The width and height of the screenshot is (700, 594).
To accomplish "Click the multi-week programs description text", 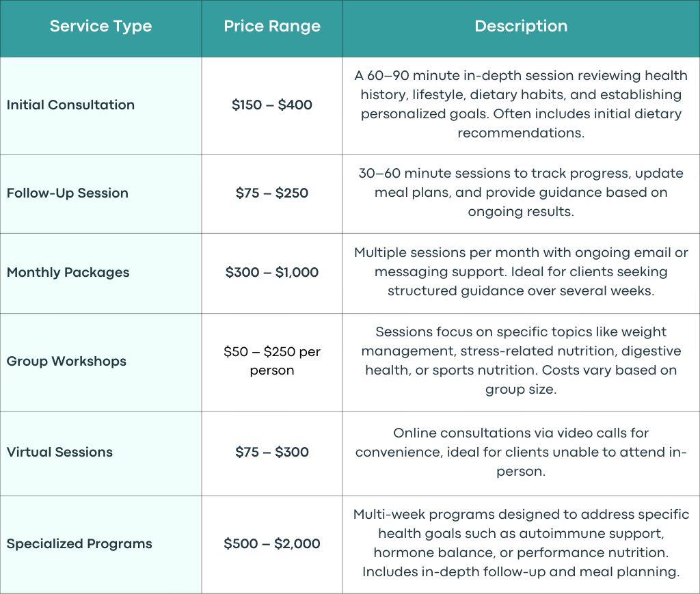I will 521,543.
